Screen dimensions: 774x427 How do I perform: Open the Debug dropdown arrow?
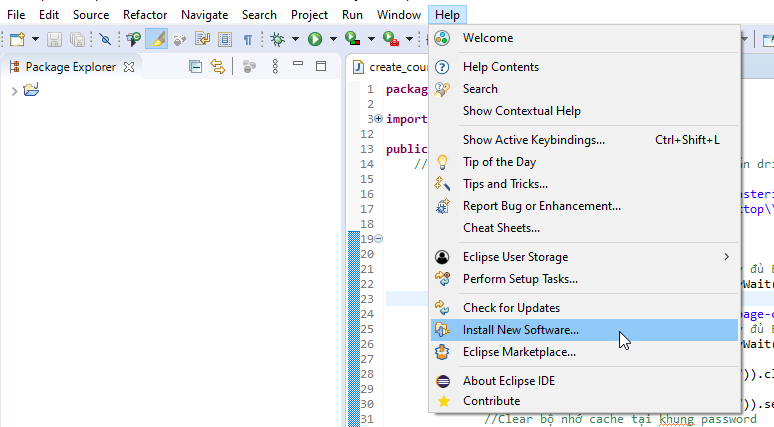pos(295,39)
